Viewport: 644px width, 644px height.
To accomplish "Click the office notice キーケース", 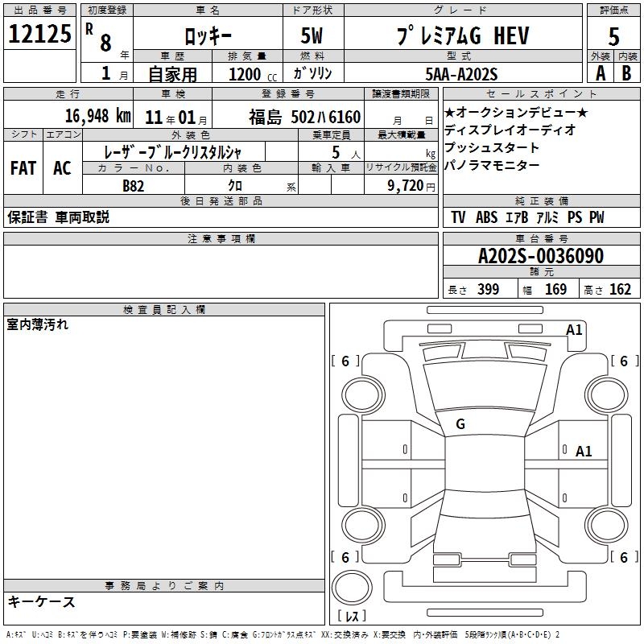I will tap(41, 602).
